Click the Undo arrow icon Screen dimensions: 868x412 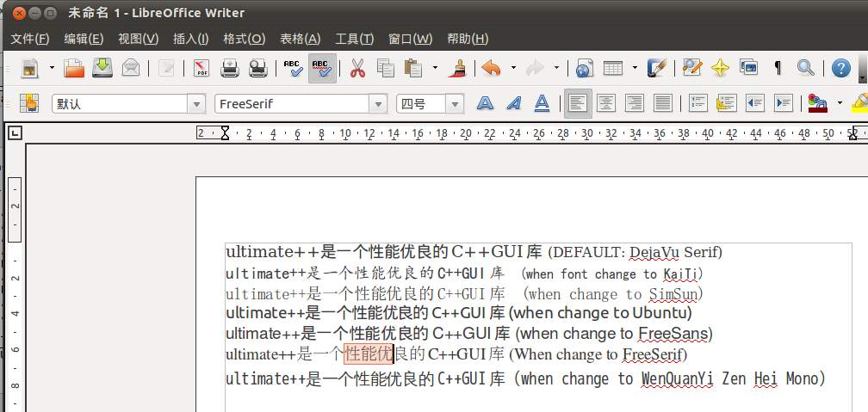click(491, 68)
